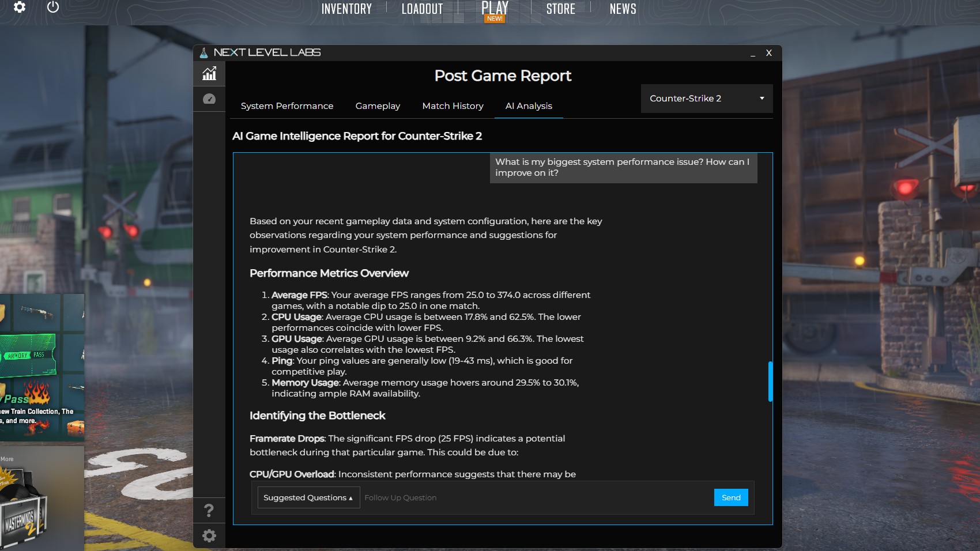Open the CS2 Loadout menu
980x551 pixels.
[423, 9]
